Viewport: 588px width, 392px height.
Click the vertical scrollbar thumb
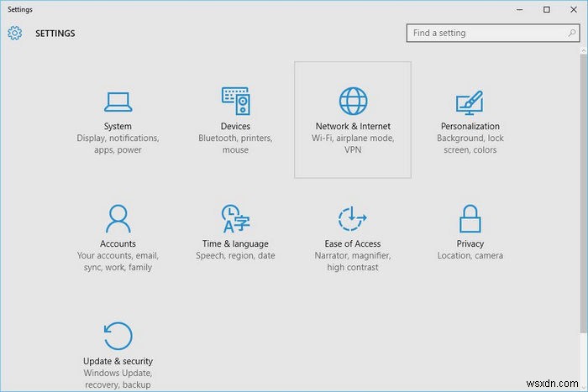coord(584,193)
